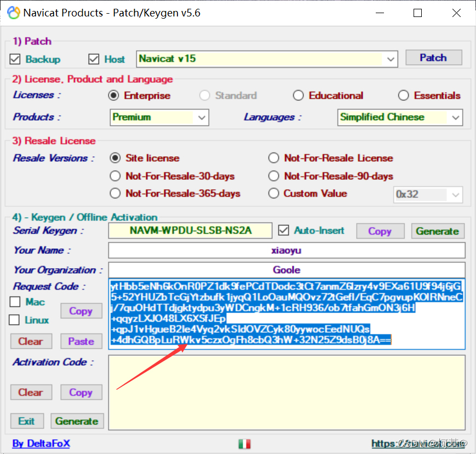476x454 pixels.
Task: Select the Custom Value radio button
Action: (273, 193)
